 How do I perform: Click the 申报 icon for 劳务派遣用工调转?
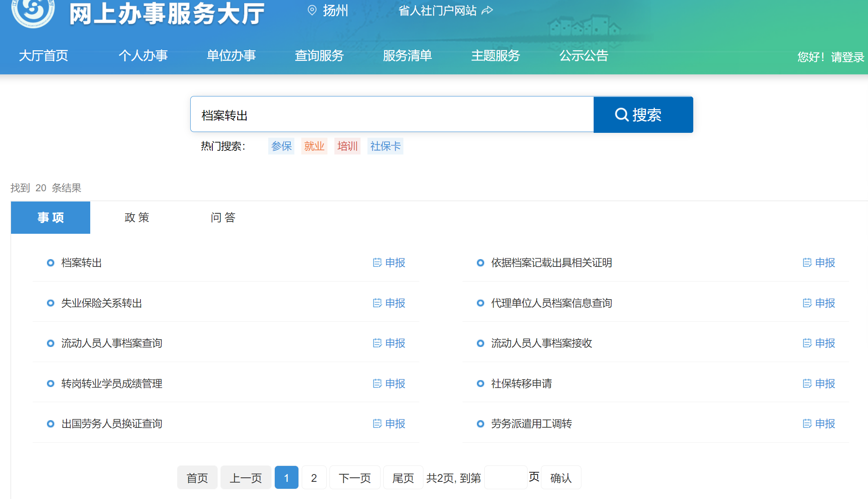tap(807, 423)
